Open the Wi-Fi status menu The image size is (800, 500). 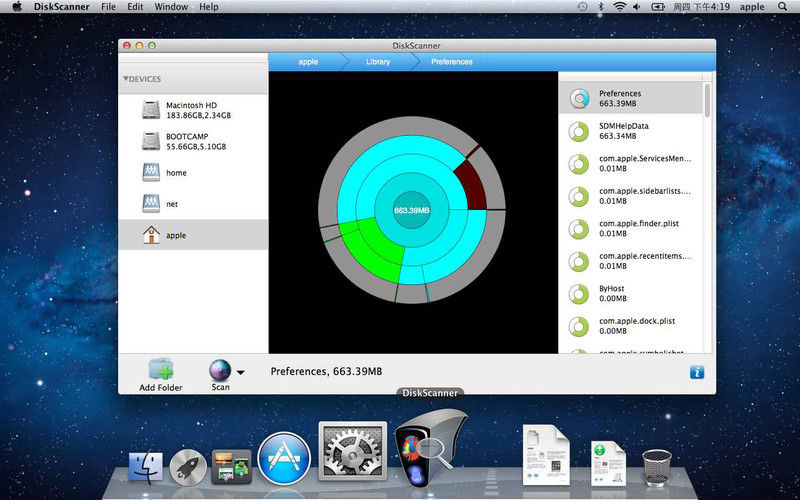click(620, 7)
